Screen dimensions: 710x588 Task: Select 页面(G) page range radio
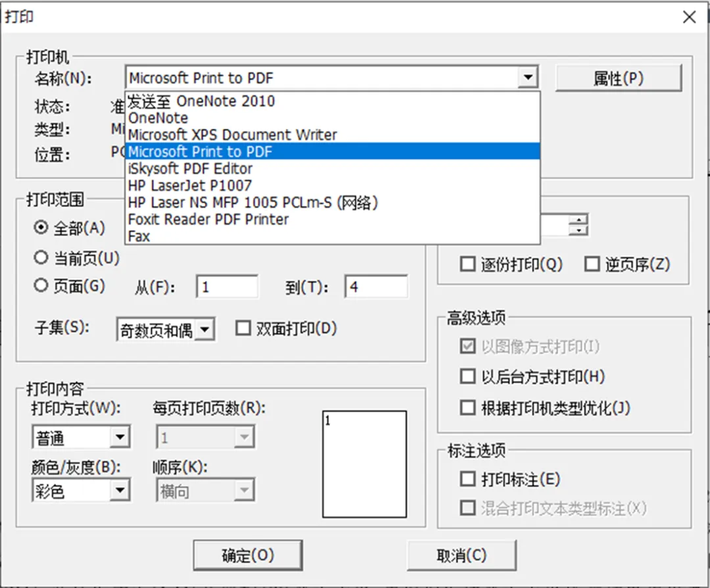[x=69, y=286]
